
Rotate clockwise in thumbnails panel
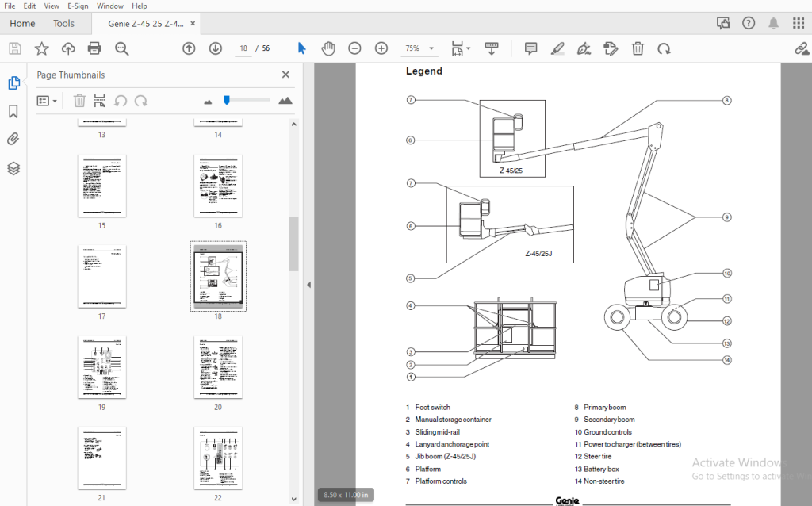coord(141,101)
